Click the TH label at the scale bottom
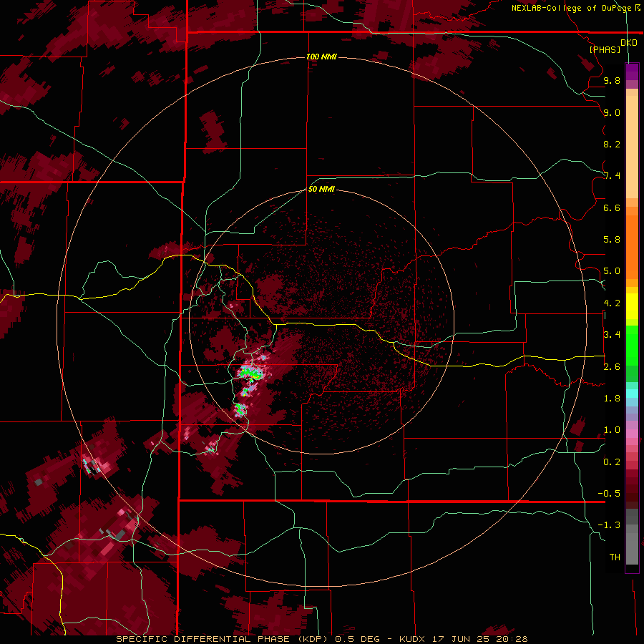This screenshot has height=644, width=644. coord(615,557)
